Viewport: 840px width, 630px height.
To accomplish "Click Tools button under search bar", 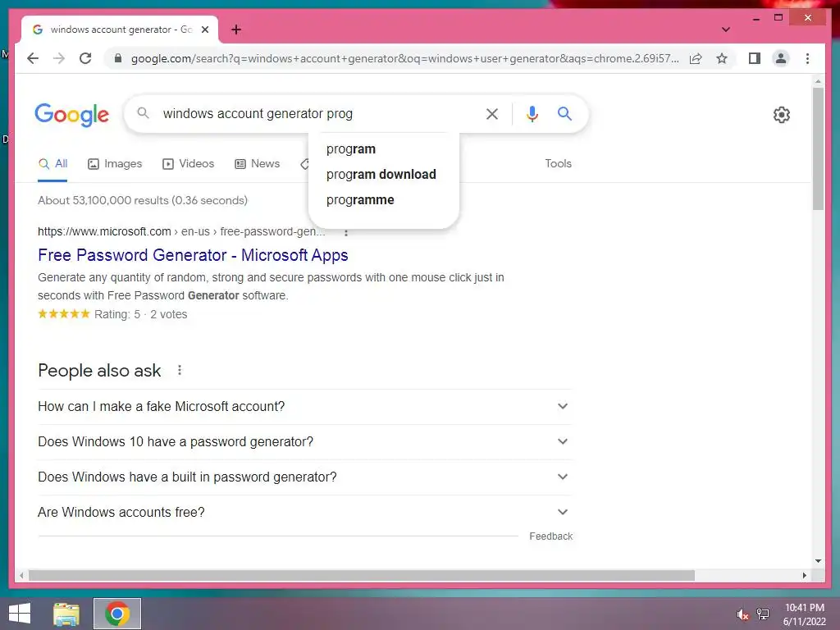I will pos(558,164).
